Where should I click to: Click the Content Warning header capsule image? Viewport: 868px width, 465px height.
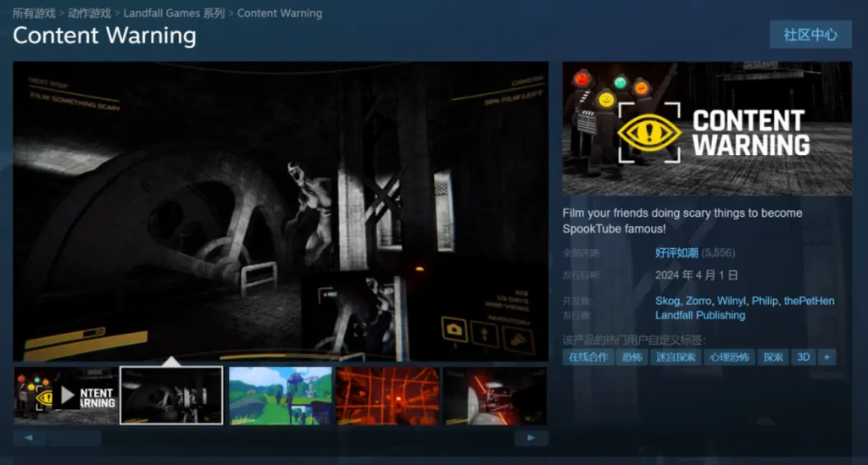[707, 128]
